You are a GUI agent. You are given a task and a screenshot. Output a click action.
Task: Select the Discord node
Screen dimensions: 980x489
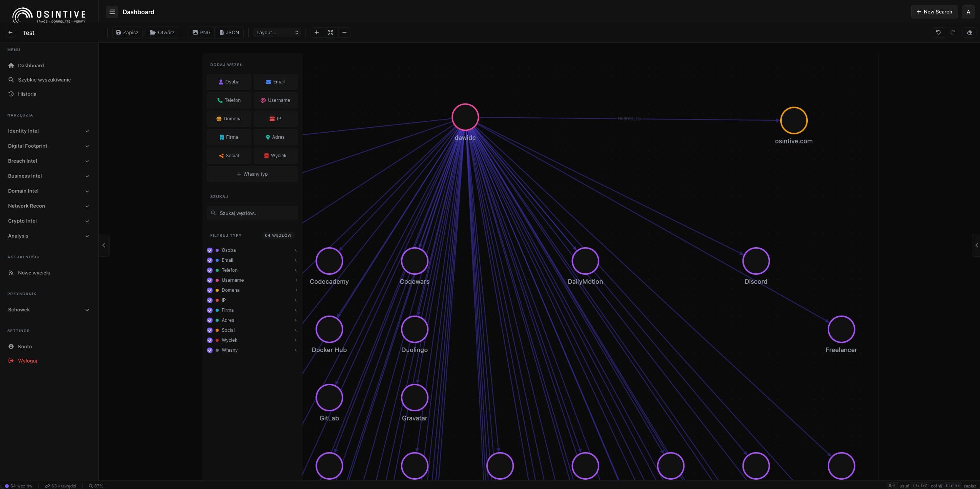756,261
